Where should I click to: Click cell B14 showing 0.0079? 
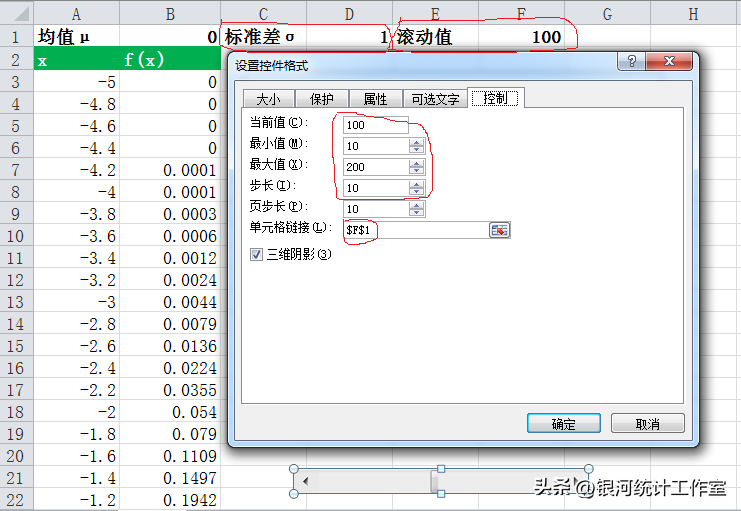(x=170, y=324)
